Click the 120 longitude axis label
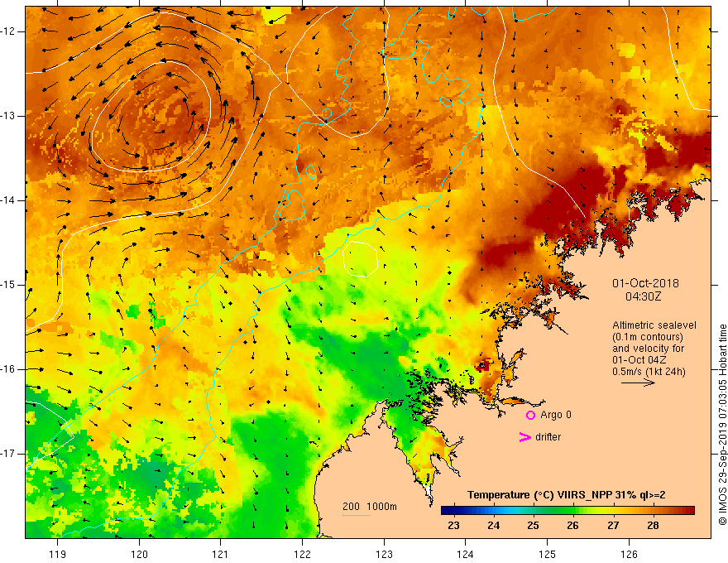This screenshot has height=563, width=728. pos(139,554)
